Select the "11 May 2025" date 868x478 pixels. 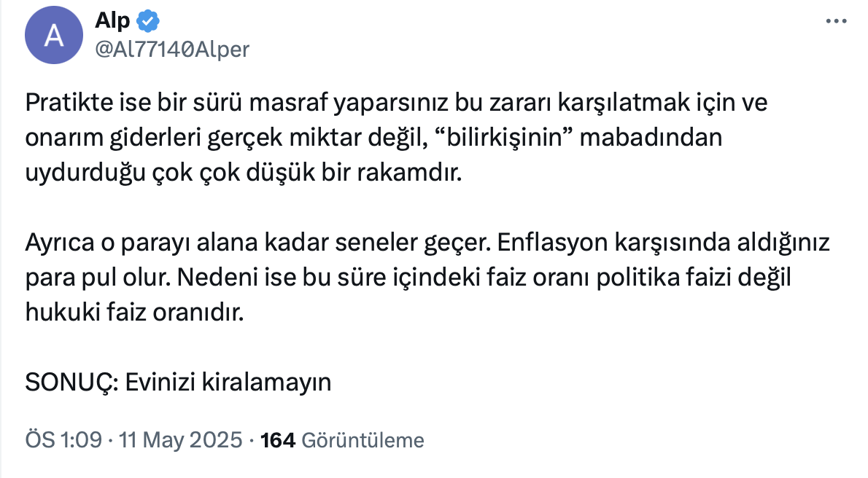pyautogui.click(x=179, y=440)
